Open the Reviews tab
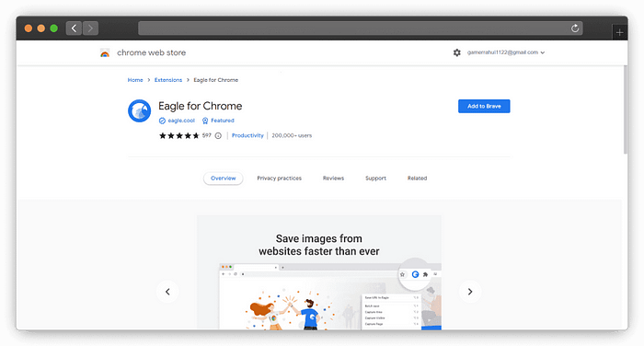The width and height of the screenshot is (644, 346). [333, 178]
